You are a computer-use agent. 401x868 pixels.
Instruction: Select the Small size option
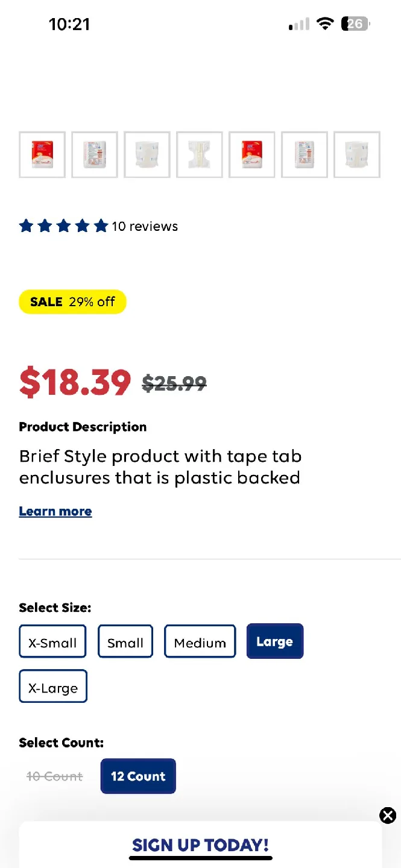125,641
